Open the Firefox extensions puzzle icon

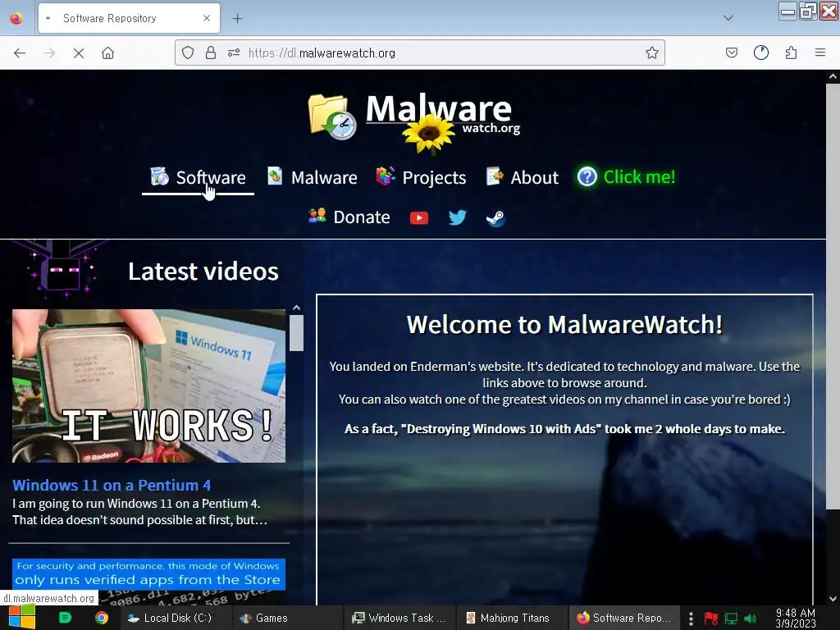791,52
